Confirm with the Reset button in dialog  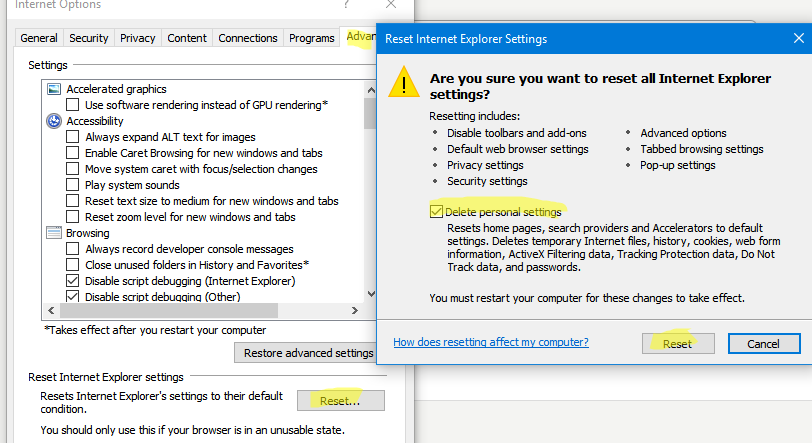click(677, 343)
